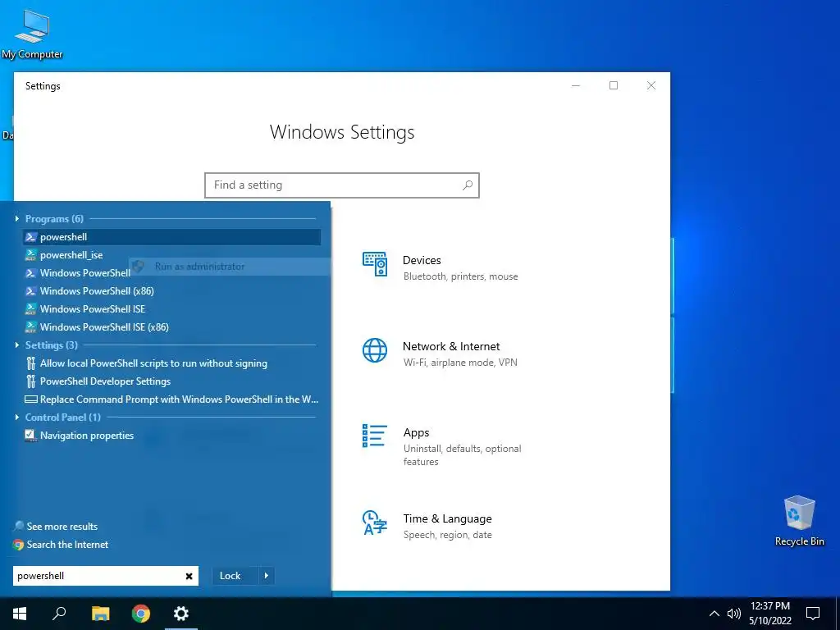Click Search the Internet

tap(61, 545)
